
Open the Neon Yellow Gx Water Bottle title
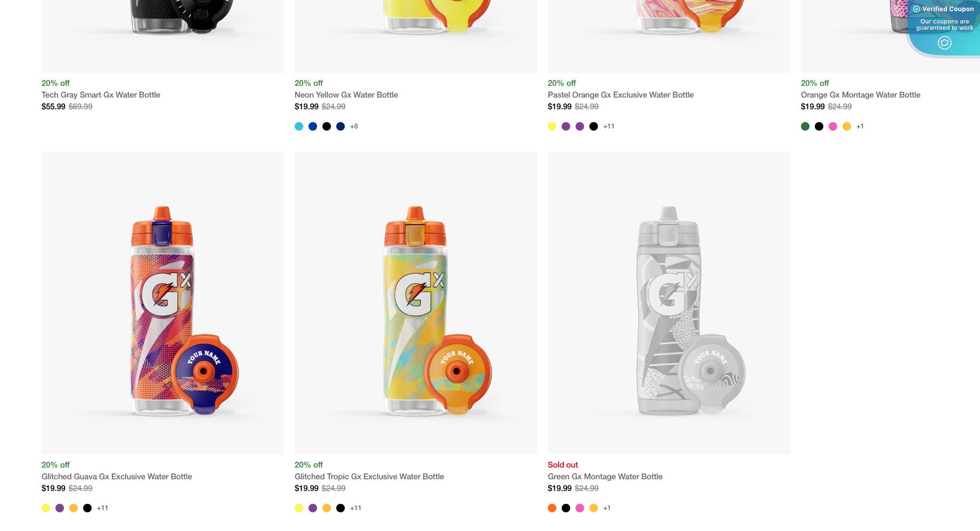pos(346,95)
